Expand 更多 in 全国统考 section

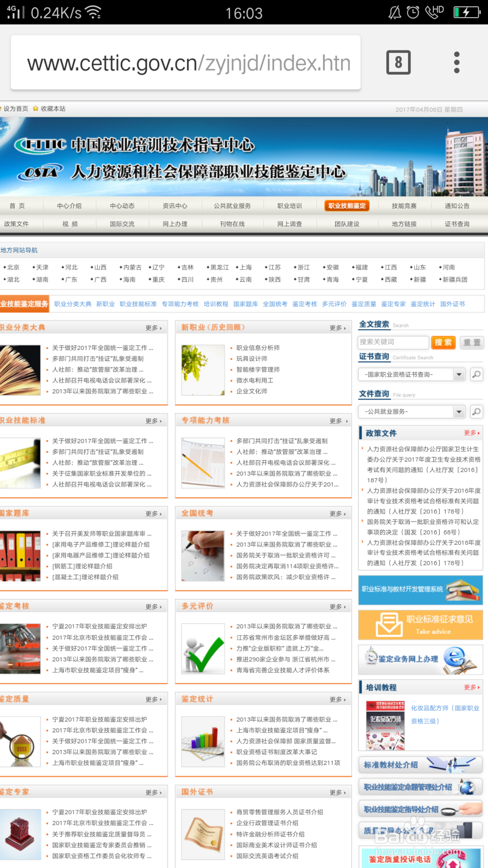tap(338, 514)
